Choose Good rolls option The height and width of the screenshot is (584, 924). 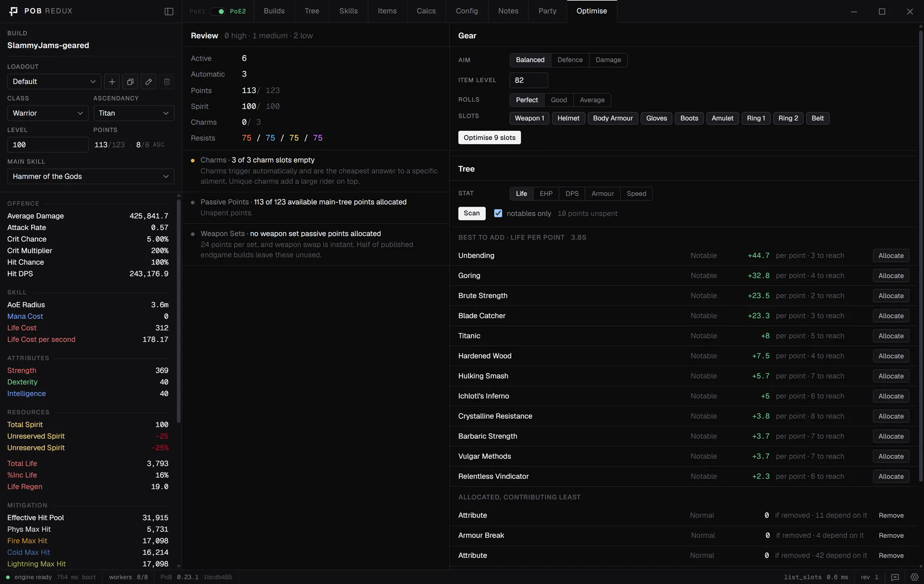click(x=558, y=100)
